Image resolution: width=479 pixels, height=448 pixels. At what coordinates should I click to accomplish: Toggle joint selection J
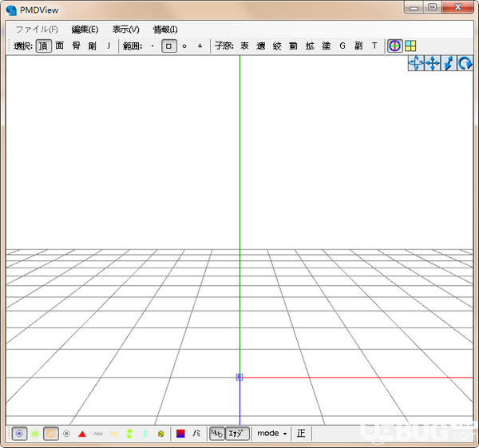109,46
